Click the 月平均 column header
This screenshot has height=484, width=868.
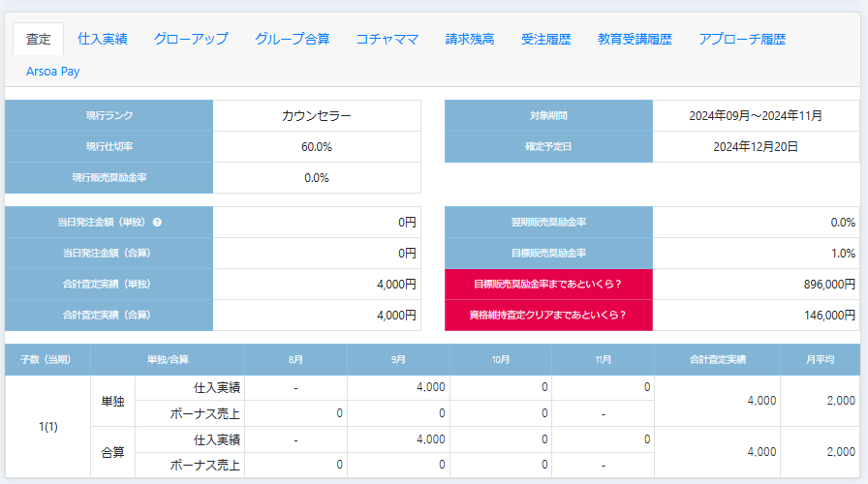820,358
